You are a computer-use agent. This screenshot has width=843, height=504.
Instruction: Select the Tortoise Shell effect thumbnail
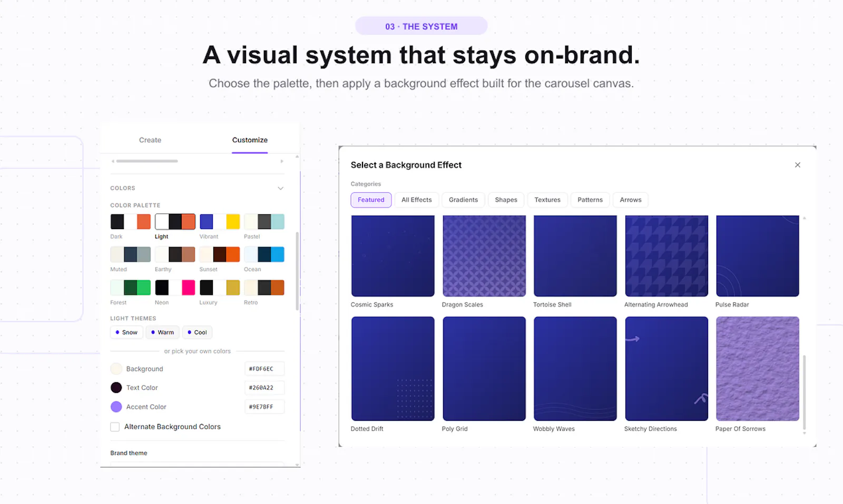coord(575,256)
